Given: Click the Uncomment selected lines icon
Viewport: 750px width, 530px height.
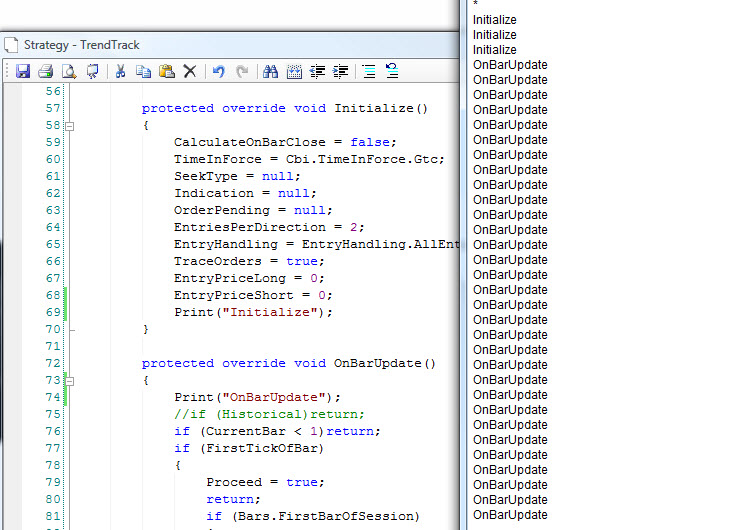Looking at the screenshot, I should click(392, 71).
